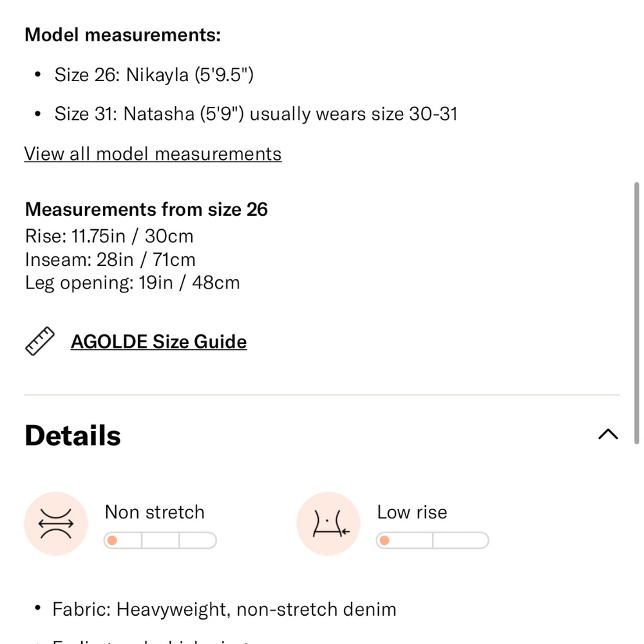Viewport: 644px width, 644px height.
Task: Click the Non stretch fabric icon
Action: coord(56,524)
